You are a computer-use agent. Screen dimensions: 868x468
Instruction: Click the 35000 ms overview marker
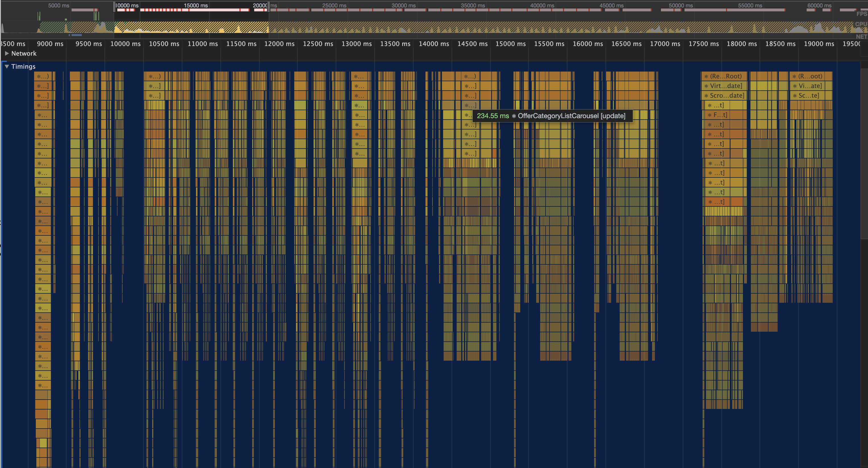(x=473, y=5)
